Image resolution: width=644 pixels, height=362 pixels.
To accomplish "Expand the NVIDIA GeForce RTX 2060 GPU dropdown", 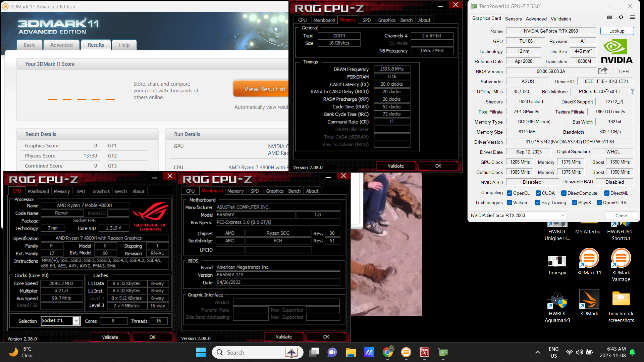I will point(518,215).
